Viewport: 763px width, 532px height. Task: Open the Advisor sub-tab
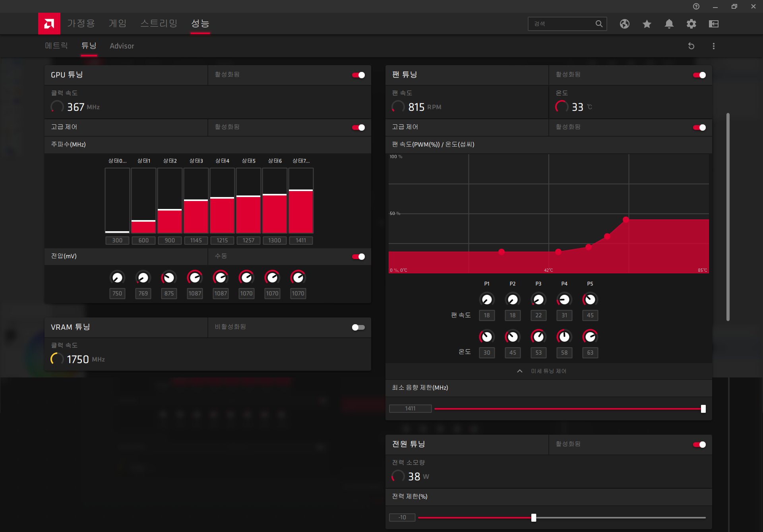coord(122,46)
